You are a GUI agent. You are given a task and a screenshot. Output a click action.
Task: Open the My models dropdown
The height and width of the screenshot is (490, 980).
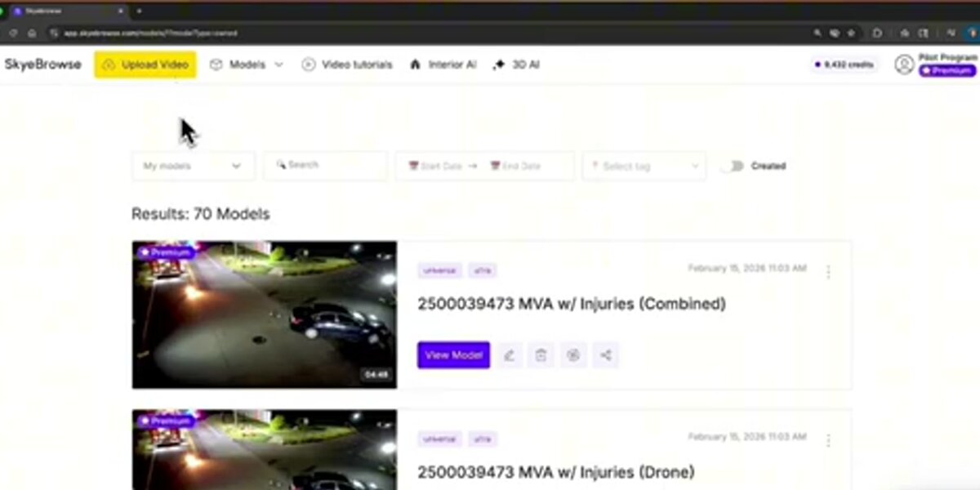(x=193, y=166)
